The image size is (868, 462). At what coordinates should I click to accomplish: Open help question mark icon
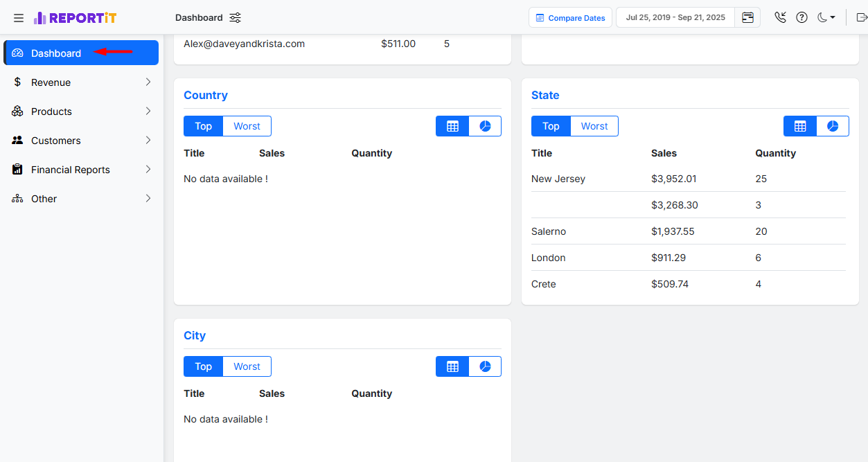tap(801, 18)
